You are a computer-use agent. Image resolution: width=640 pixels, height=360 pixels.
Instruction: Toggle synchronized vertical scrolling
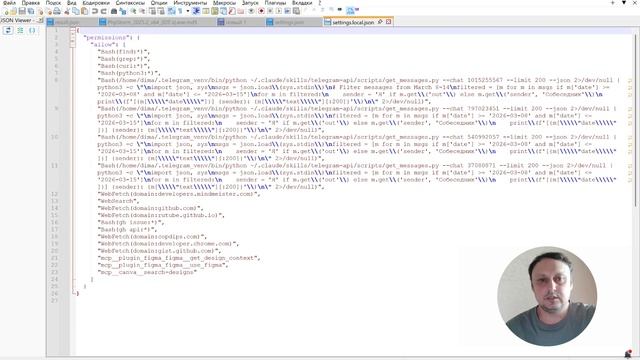pyautogui.click(x=152, y=11)
